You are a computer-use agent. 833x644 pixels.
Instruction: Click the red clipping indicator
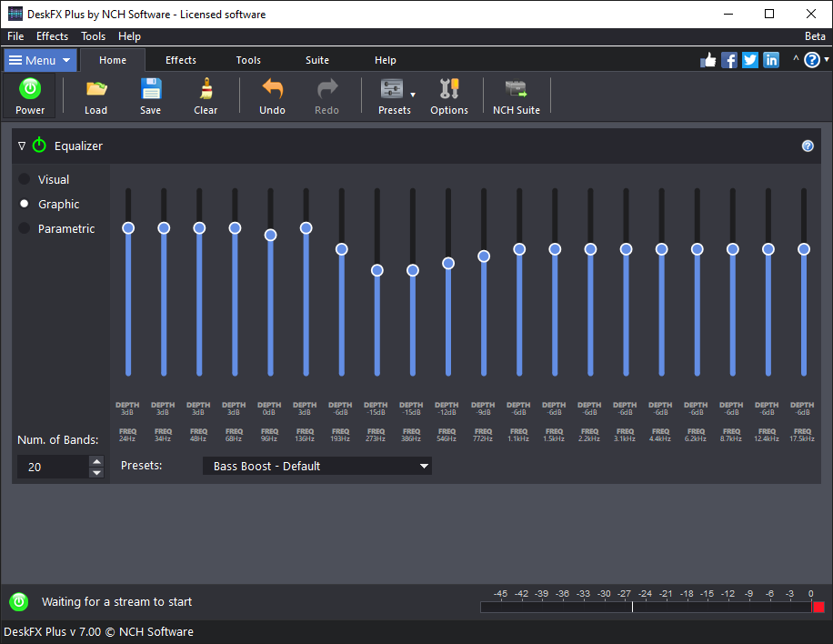(818, 607)
